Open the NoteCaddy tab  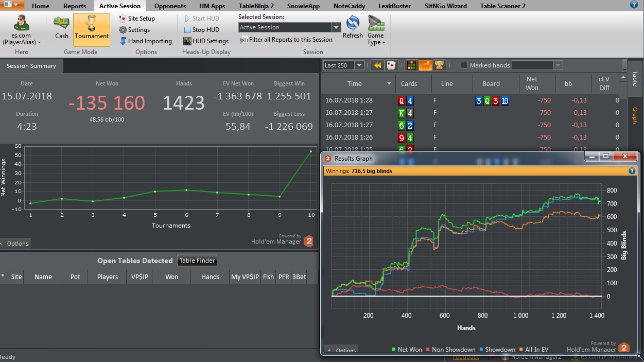(x=349, y=6)
